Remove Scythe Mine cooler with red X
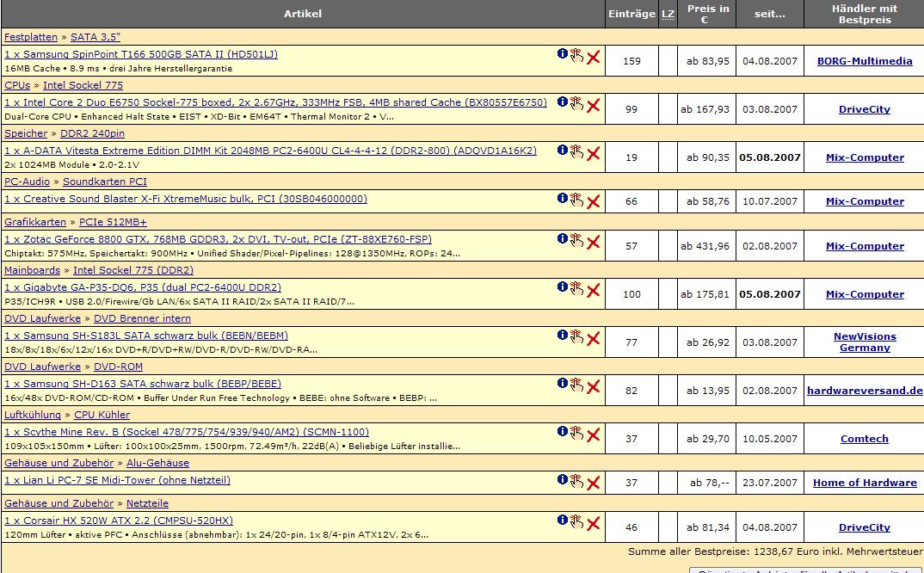The image size is (924, 573). pyautogui.click(x=594, y=435)
